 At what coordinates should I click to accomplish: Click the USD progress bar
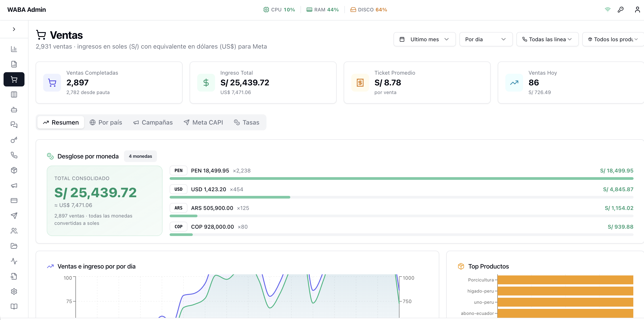[x=402, y=197]
